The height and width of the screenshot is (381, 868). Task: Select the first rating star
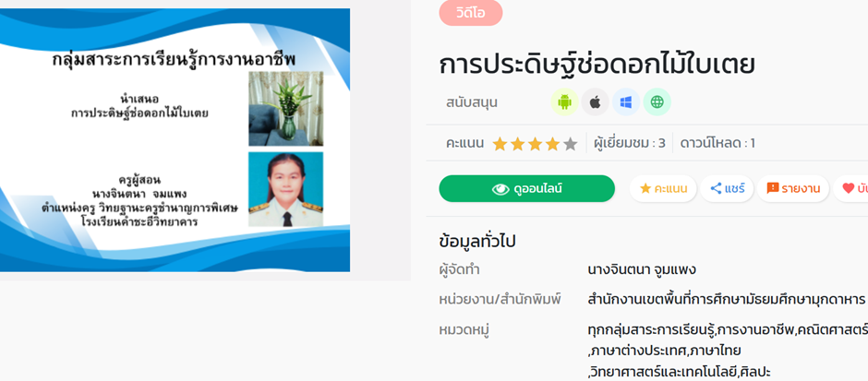500,144
